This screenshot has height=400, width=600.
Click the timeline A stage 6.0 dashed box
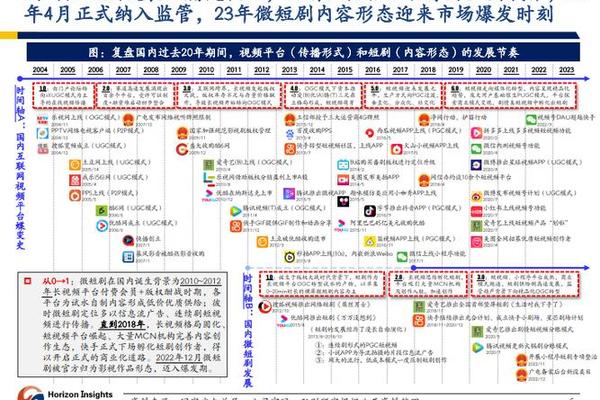511,95
